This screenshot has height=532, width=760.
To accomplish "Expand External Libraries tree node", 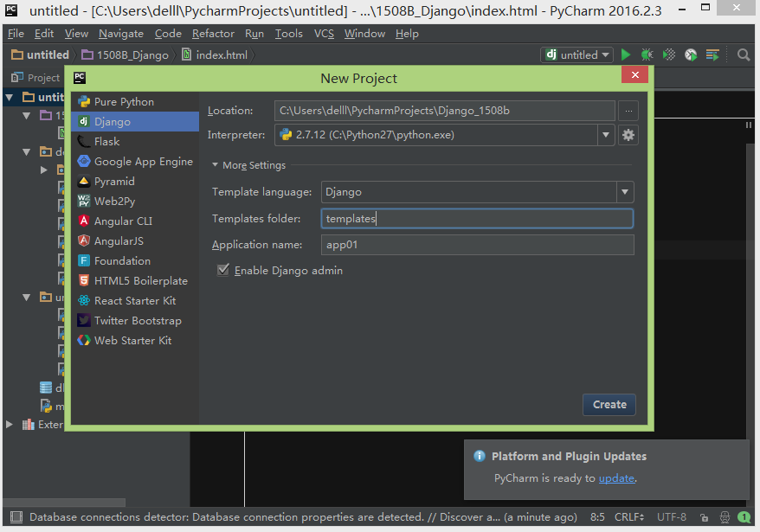I will point(10,425).
